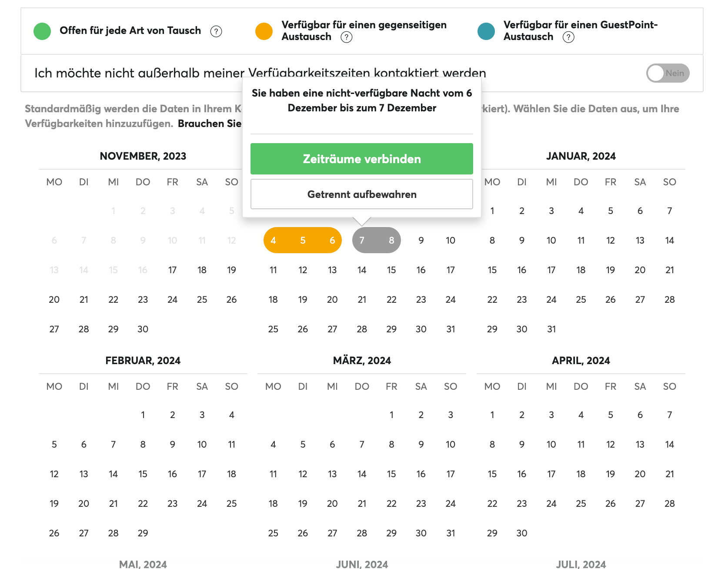Click the teal GuestPoint legend dot
The height and width of the screenshot is (569, 728).
486,31
